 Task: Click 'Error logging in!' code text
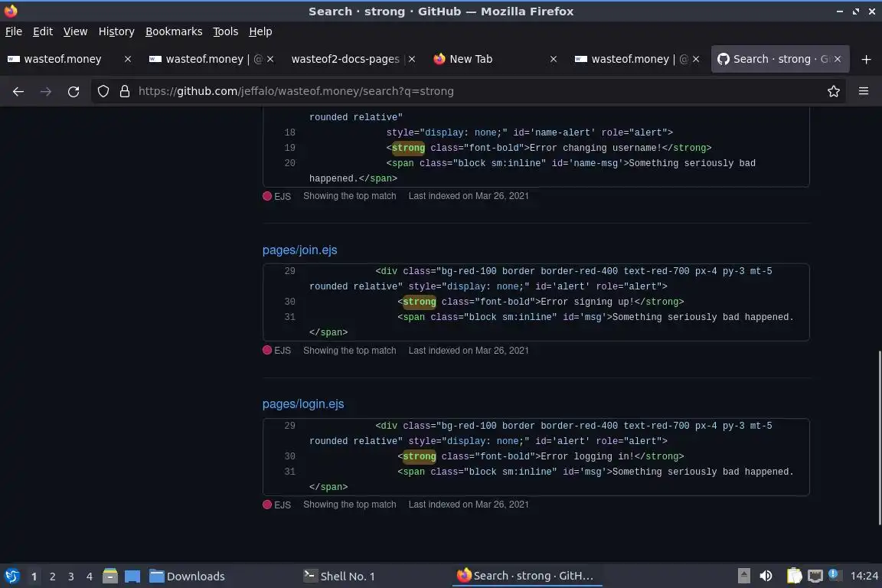coord(587,456)
